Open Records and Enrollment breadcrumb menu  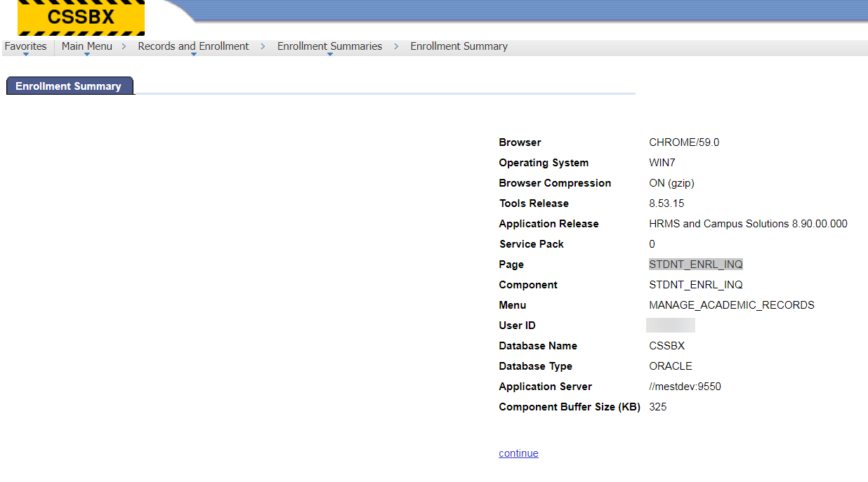coord(193,46)
